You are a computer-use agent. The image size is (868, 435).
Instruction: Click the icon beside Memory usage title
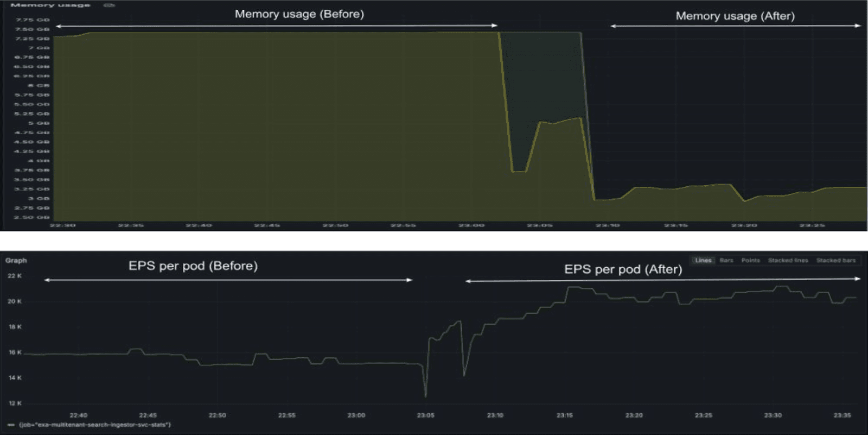109,5
